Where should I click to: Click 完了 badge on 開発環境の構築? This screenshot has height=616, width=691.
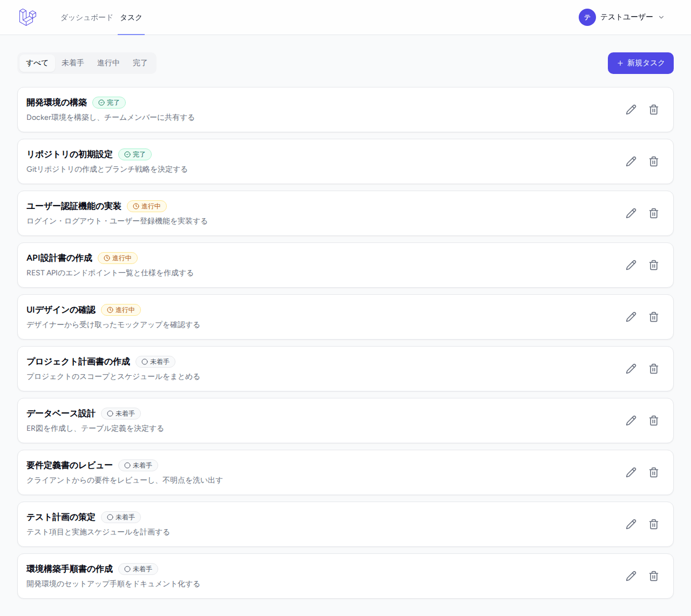(x=109, y=103)
